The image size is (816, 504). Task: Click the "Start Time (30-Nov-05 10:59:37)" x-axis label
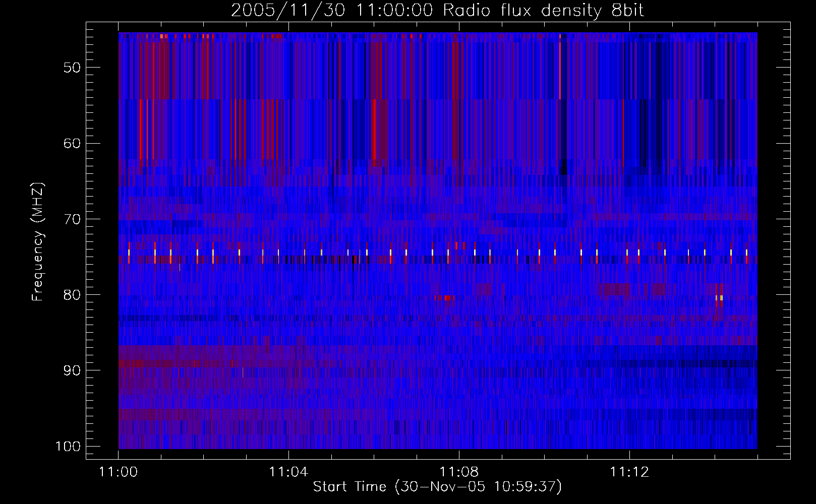click(437, 487)
